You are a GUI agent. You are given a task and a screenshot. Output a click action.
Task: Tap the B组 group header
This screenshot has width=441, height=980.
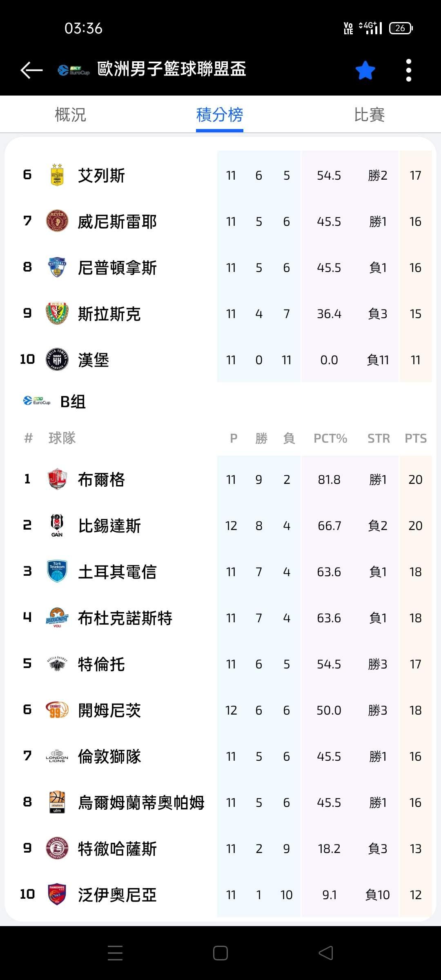pyautogui.click(x=73, y=402)
